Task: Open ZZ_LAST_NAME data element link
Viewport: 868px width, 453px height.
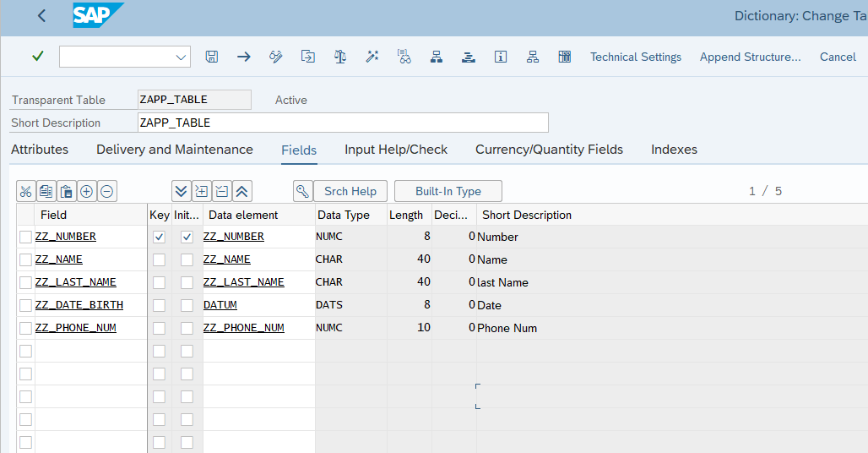Action: (243, 282)
